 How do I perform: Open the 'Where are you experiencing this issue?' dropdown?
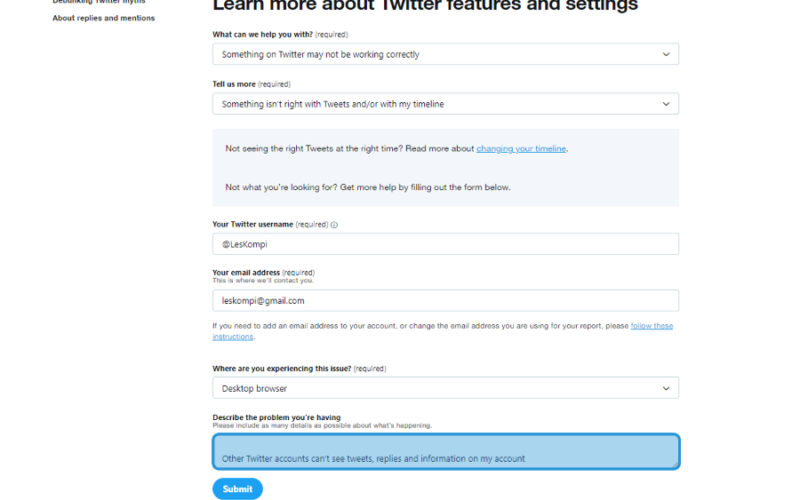(445, 388)
